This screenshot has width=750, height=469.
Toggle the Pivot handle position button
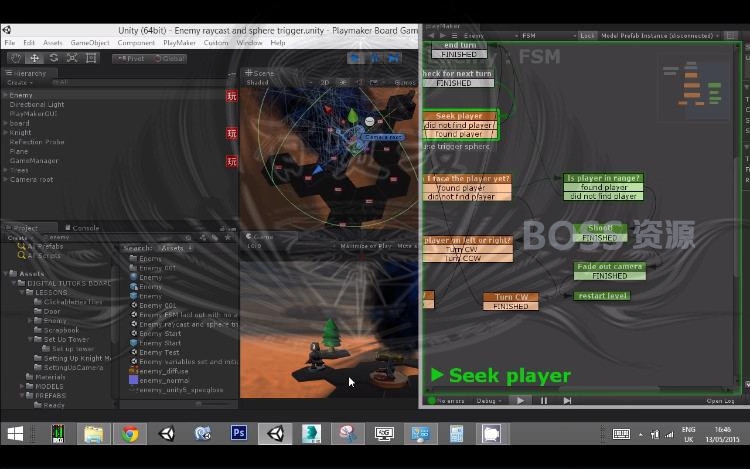(131, 58)
